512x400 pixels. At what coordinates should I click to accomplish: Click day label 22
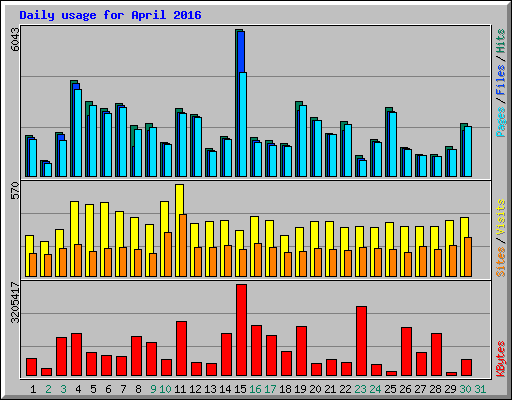click(x=345, y=389)
